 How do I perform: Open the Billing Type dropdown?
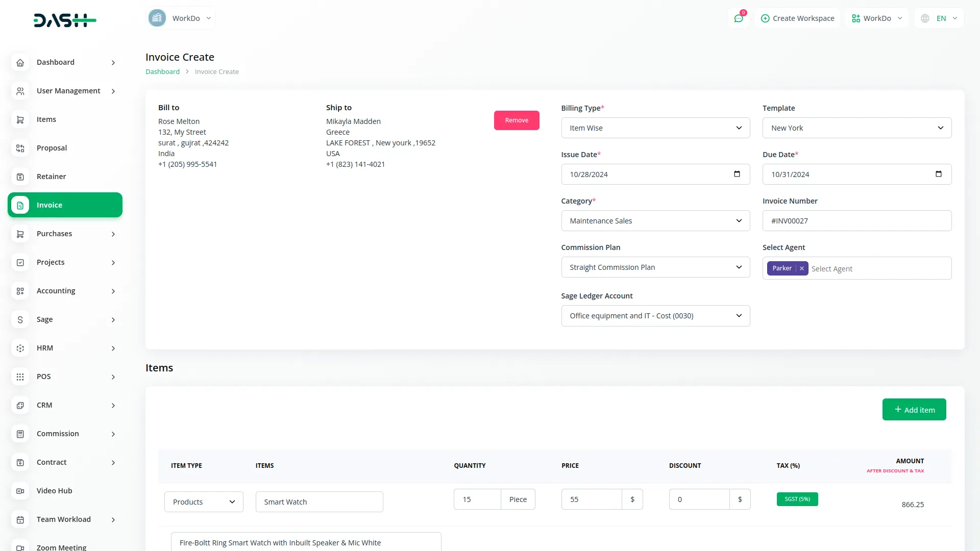[655, 128]
